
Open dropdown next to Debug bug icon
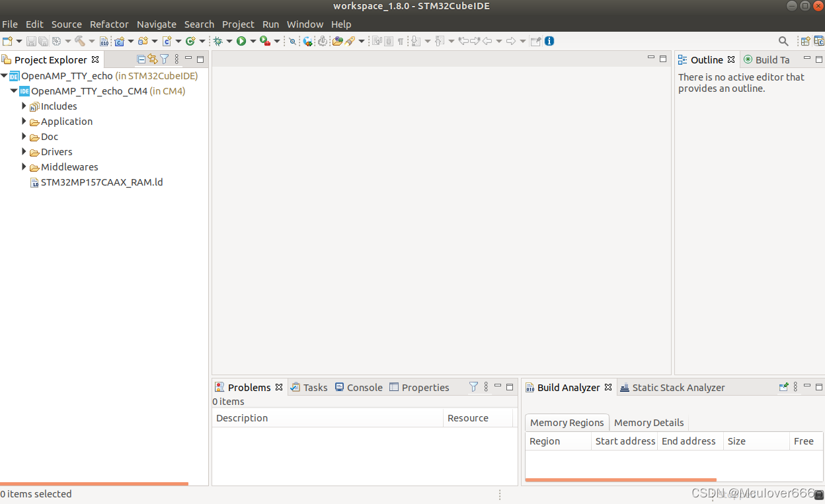pyautogui.click(x=229, y=41)
